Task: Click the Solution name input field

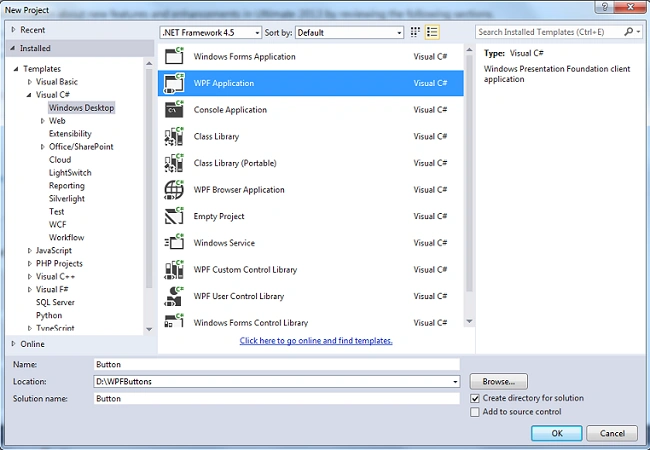Action: pos(276,398)
